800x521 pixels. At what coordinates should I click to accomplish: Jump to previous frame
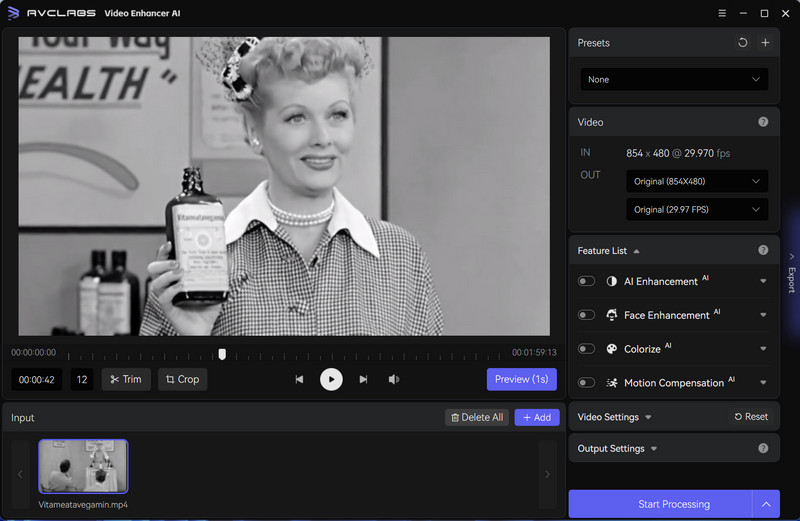(299, 379)
